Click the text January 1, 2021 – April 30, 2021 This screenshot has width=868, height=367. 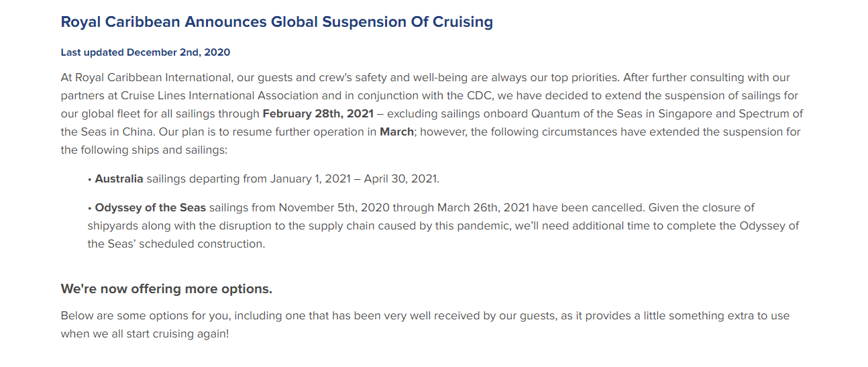click(x=354, y=179)
